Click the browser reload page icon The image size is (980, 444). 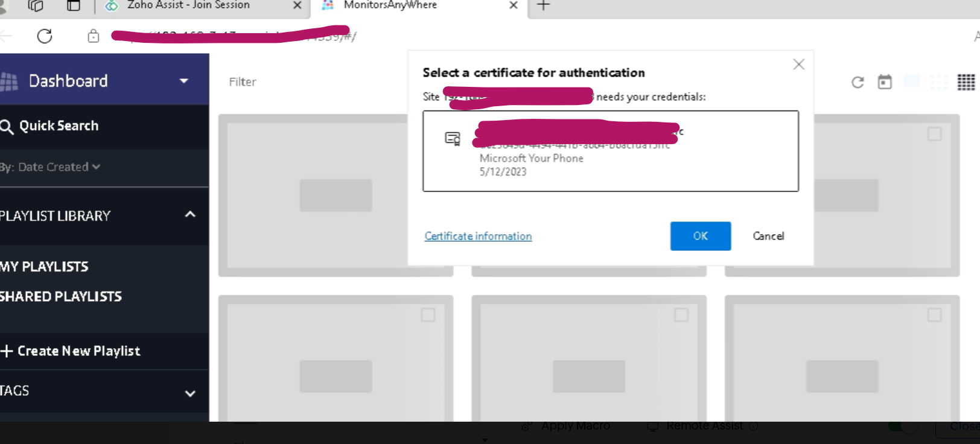45,36
